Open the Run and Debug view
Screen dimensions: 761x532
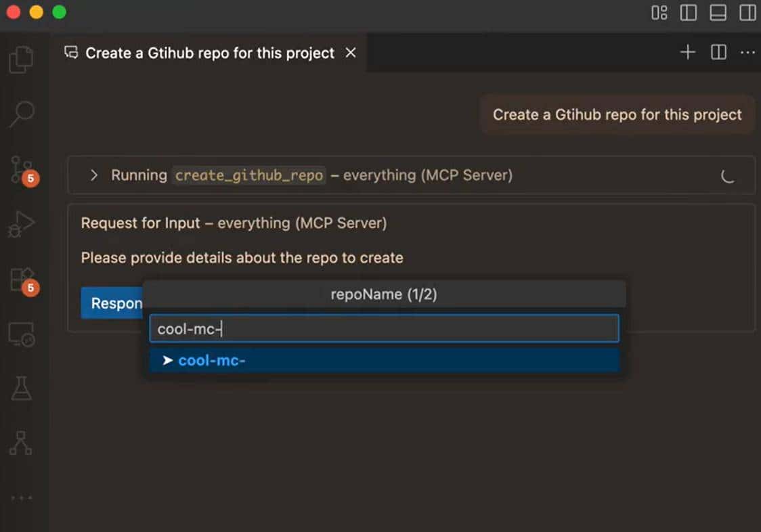pos(22,223)
